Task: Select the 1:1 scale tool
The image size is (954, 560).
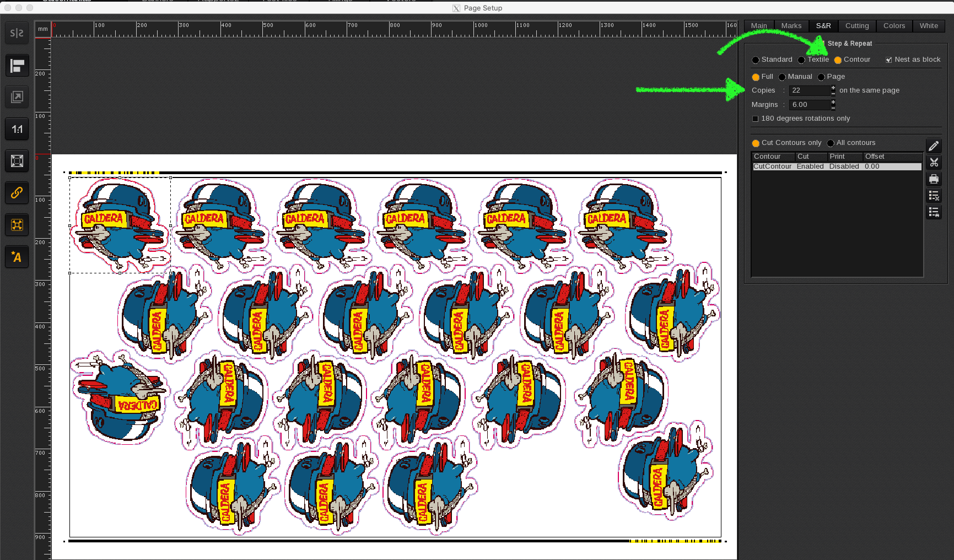Action: point(17,128)
